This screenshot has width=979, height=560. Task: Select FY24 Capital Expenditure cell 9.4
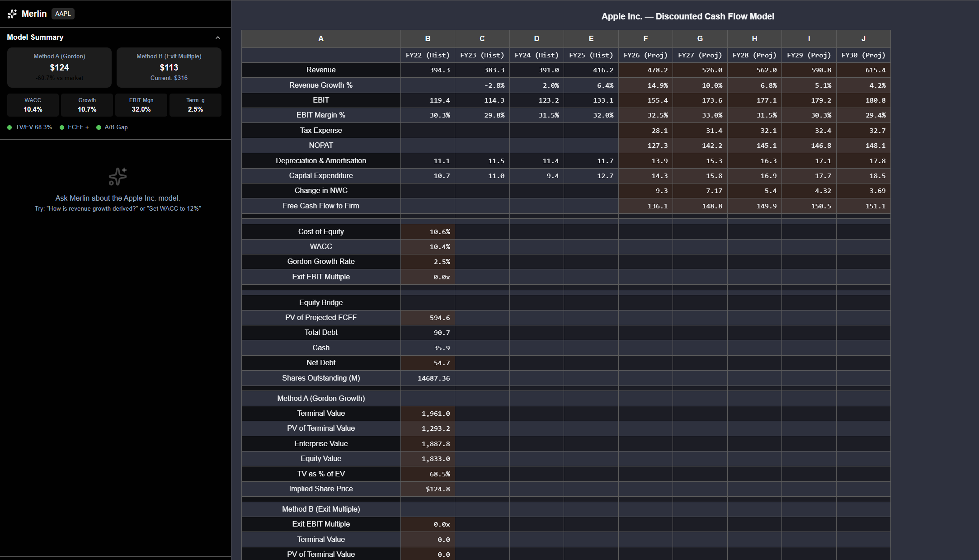tap(537, 176)
